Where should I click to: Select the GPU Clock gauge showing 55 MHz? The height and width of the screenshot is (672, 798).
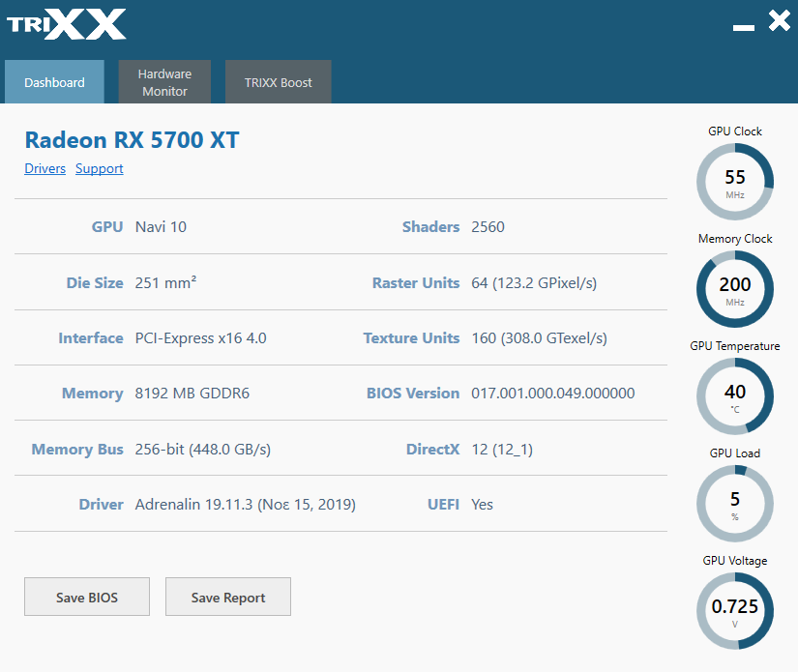[735, 182]
